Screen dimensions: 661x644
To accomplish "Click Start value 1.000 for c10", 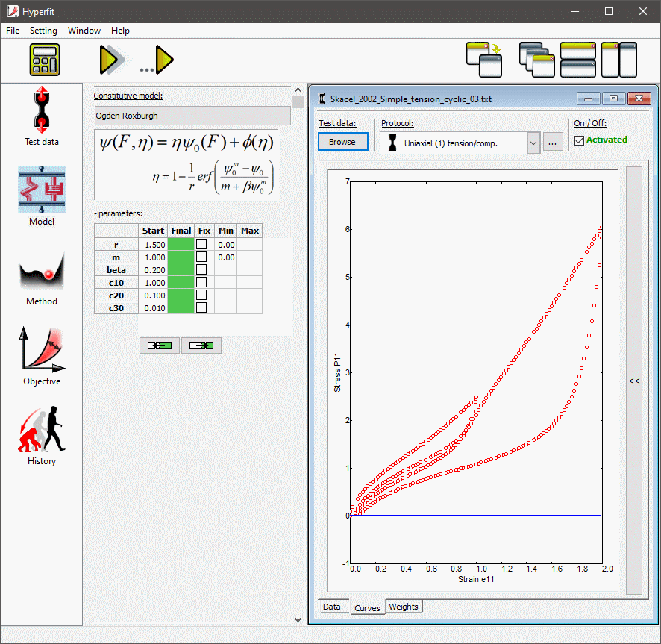I will (153, 283).
